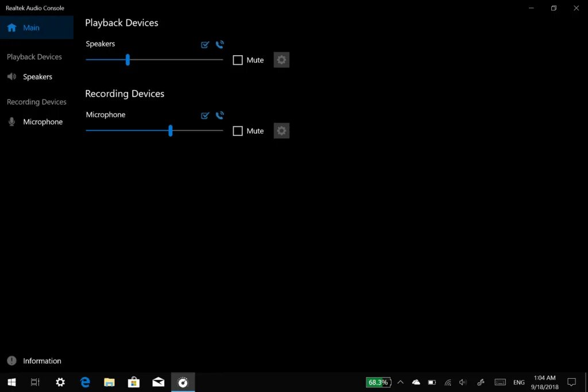
Task: Click the Playback Devices sidebar label
Action: click(34, 57)
